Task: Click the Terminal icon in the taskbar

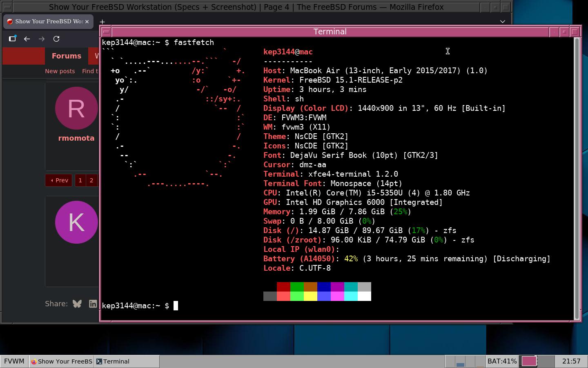Action: point(99,361)
